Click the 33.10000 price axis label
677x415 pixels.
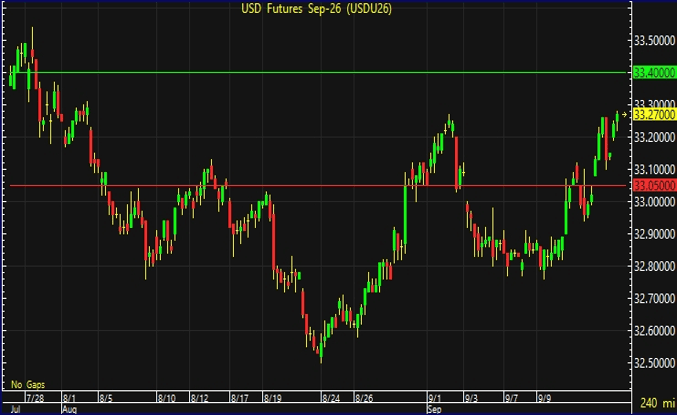(x=654, y=169)
